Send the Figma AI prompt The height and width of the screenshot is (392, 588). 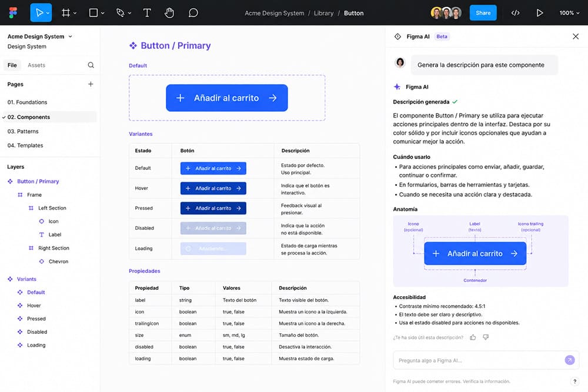[570, 360]
